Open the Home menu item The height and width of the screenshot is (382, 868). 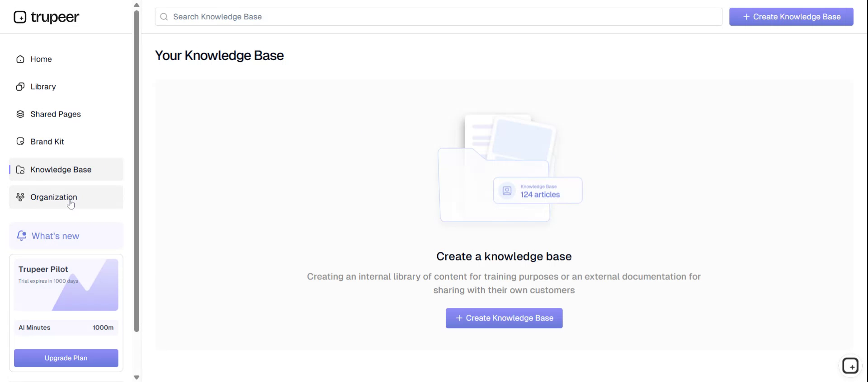coord(41,59)
